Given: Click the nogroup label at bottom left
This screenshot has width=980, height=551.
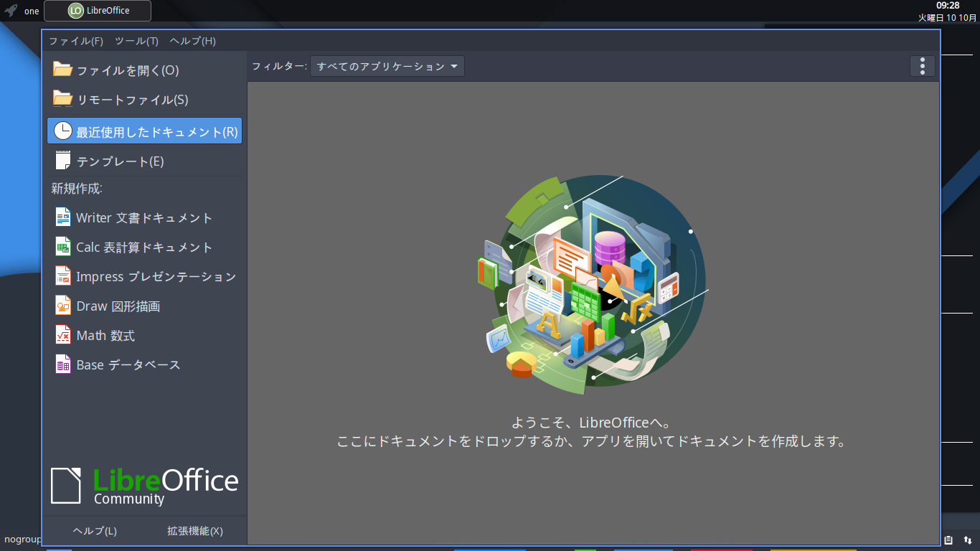Looking at the screenshot, I should tap(22, 539).
